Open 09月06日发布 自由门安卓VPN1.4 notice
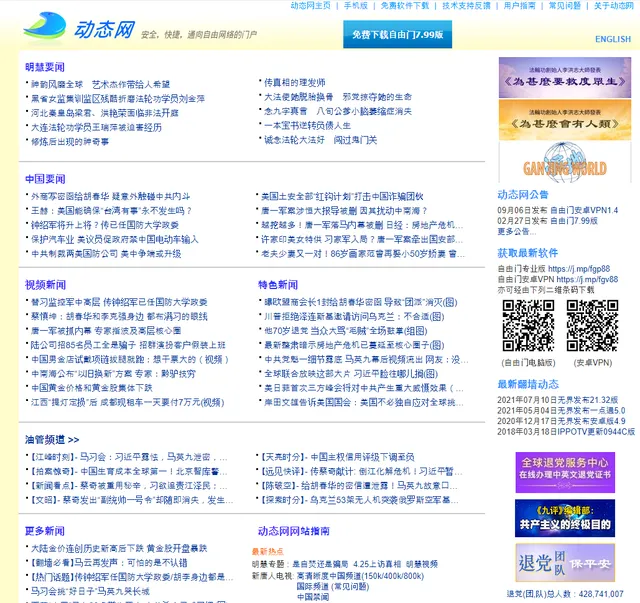This screenshot has width=640, height=603. pos(558,210)
